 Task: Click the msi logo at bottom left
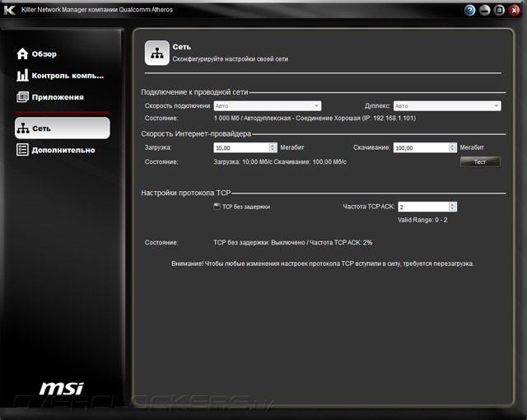coord(62,389)
